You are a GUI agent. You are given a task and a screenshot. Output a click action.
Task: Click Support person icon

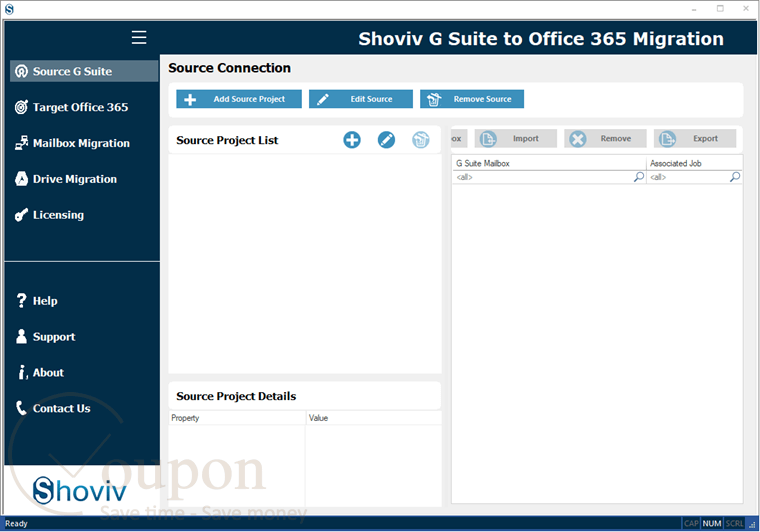(21, 336)
